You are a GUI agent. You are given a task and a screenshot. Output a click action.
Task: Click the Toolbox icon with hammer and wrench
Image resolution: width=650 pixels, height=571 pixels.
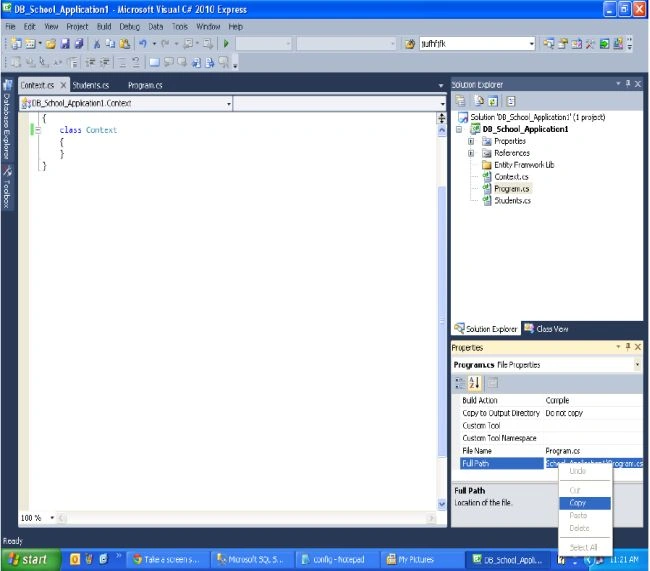(x=590, y=44)
